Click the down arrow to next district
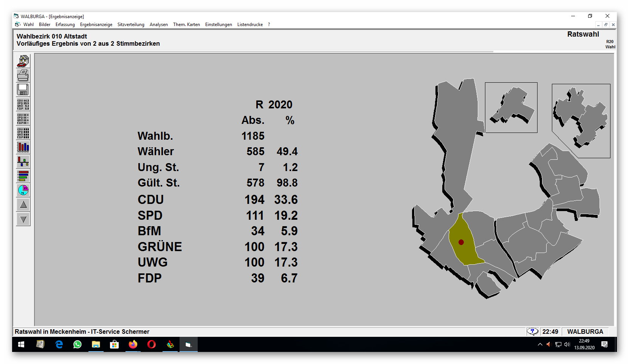629x364 pixels. pyautogui.click(x=23, y=219)
